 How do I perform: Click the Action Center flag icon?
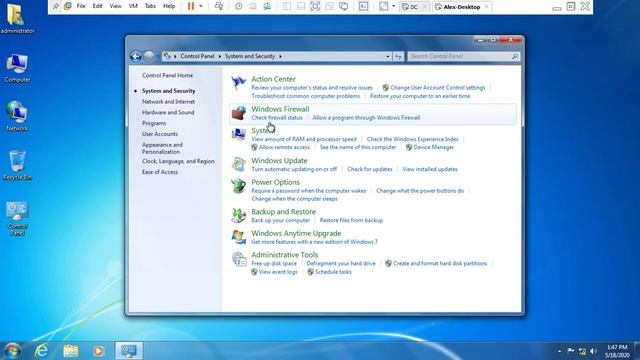(238, 82)
